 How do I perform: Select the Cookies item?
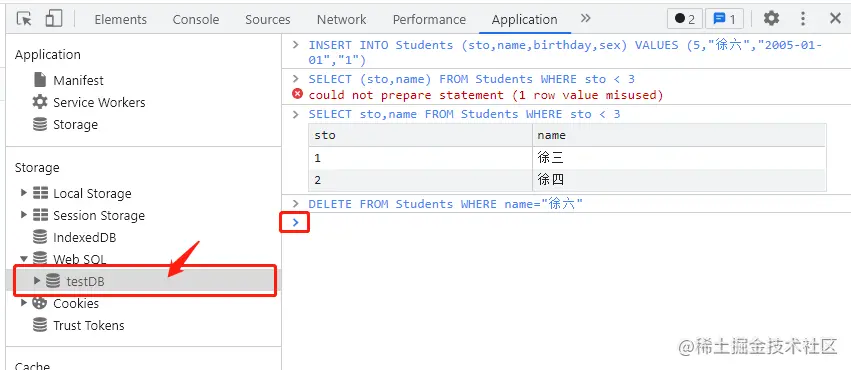point(76,304)
